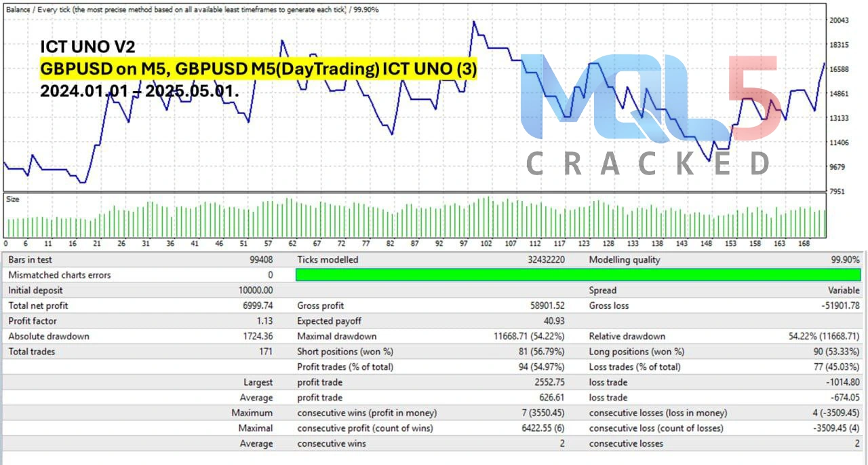
Task: Select the consecutive profit value "6422.55 (6)"
Action: click(x=542, y=428)
